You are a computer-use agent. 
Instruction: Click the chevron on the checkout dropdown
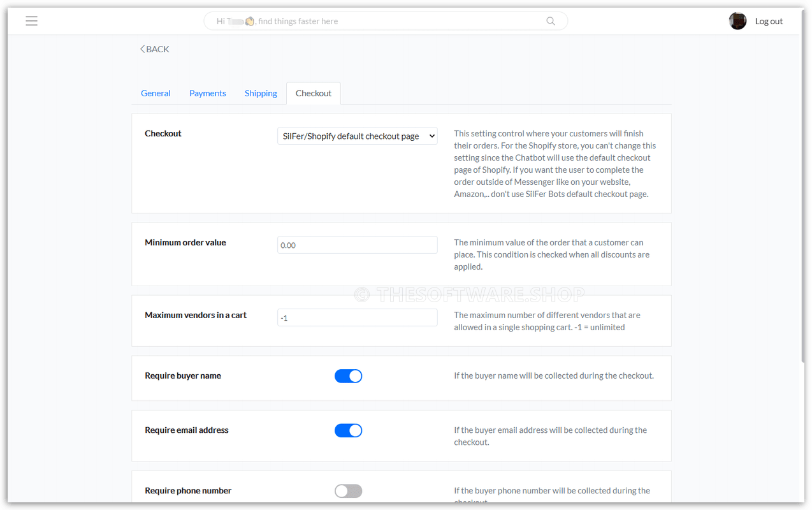point(430,136)
